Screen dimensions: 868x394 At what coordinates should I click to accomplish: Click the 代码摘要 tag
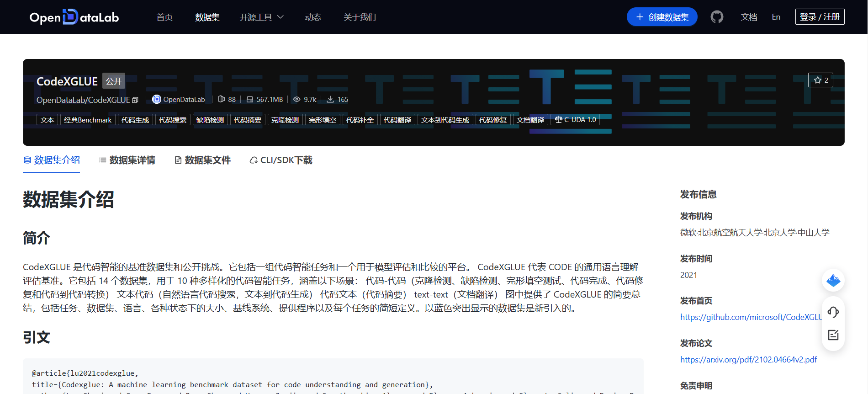click(248, 120)
